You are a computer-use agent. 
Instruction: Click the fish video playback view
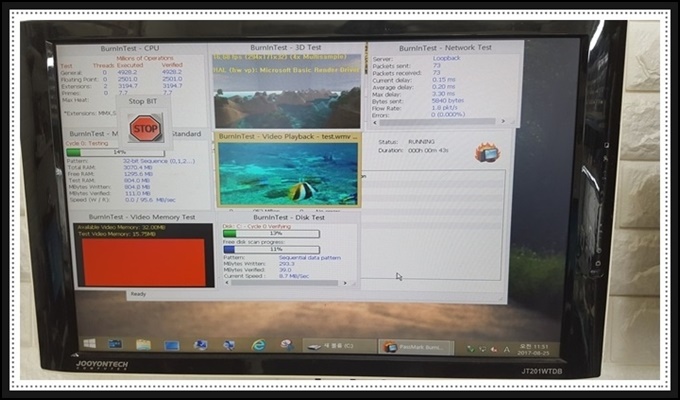pyautogui.click(x=288, y=174)
